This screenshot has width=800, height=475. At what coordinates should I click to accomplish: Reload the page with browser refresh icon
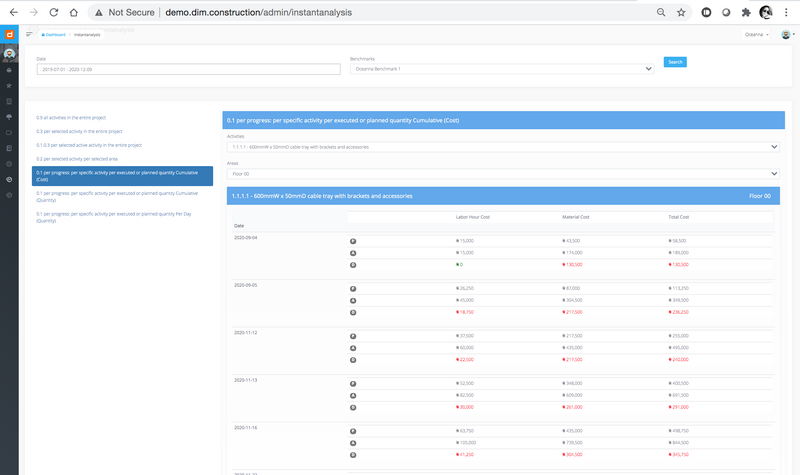point(54,12)
